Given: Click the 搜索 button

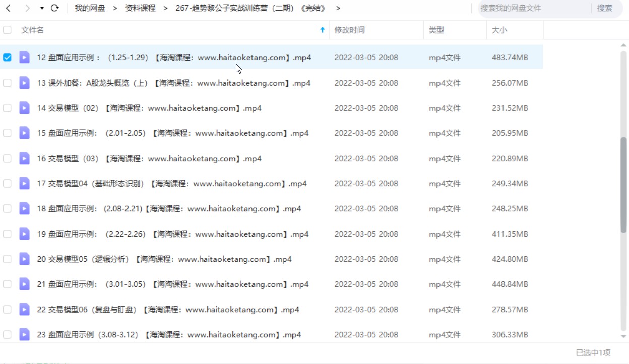Looking at the screenshot, I should pyautogui.click(x=605, y=8).
